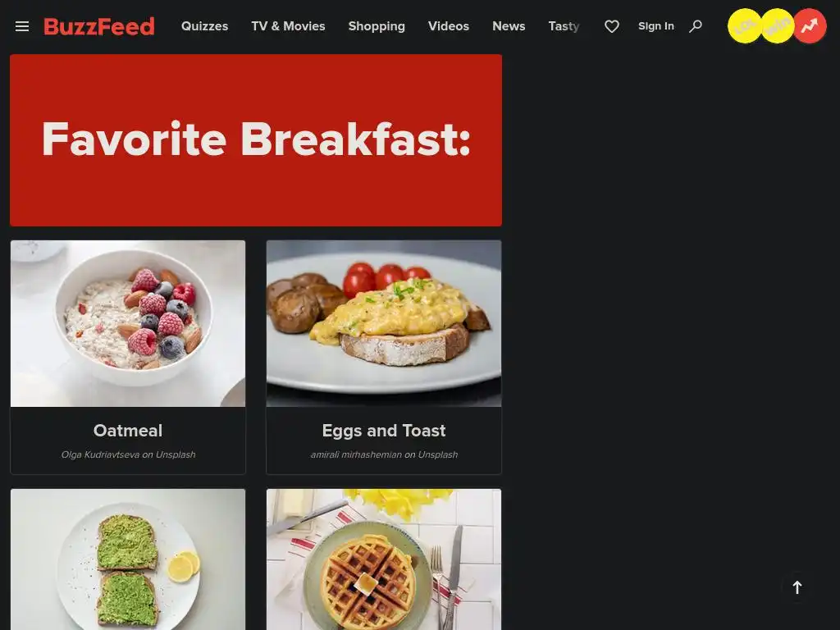
Task: Open search with the magnifier icon
Action: pyautogui.click(x=696, y=26)
